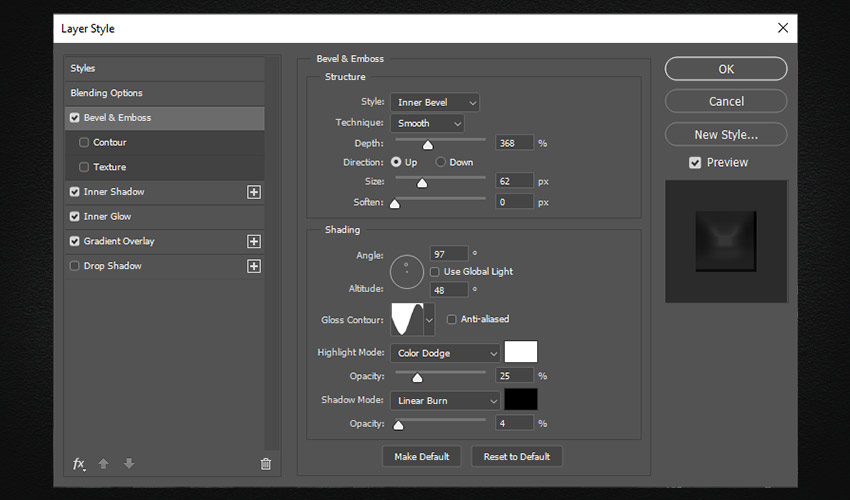
Task: Click the trash delete effect icon
Action: [x=265, y=463]
